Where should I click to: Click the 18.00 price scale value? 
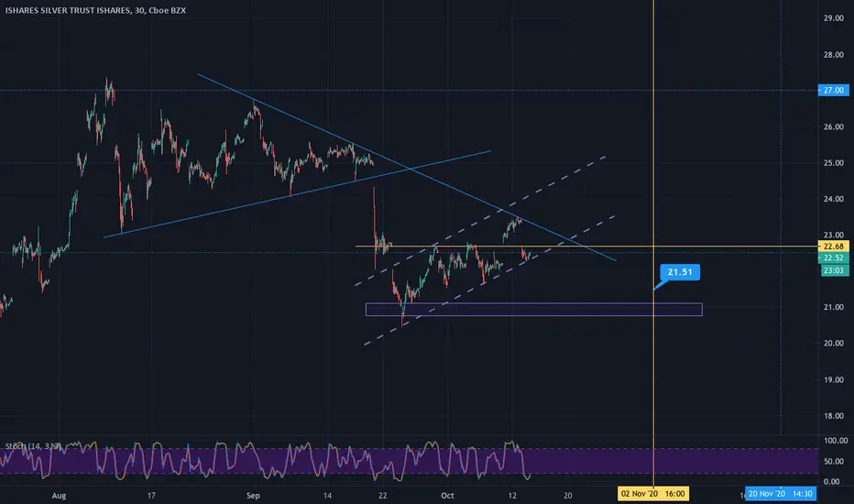point(833,416)
